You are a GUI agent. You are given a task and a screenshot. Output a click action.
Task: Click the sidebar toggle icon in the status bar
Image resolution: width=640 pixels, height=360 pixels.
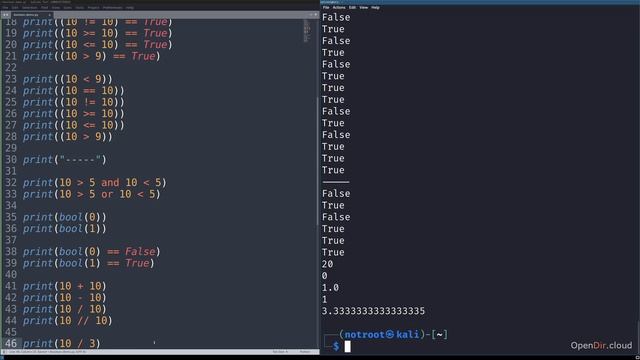click(3, 351)
